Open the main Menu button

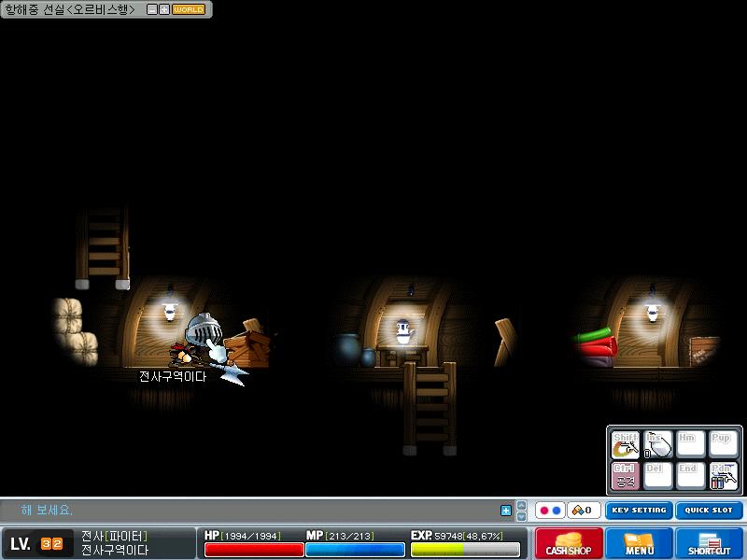(639, 544)
